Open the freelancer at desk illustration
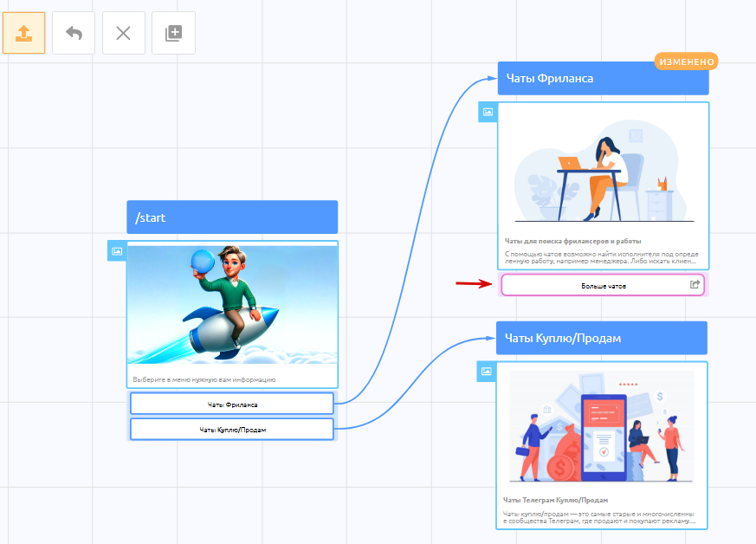 click(604, 170)
